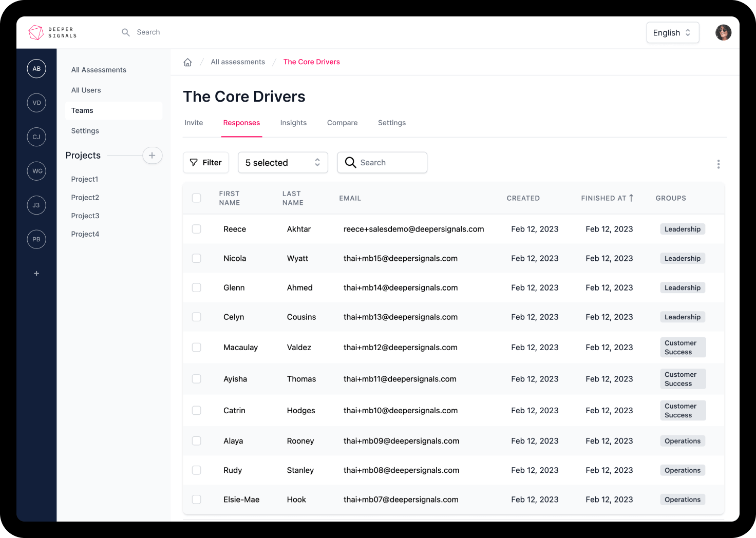Open the 5 selected dropdown
The width and height of the screenshot is (756, 538).
coord(282,163)
